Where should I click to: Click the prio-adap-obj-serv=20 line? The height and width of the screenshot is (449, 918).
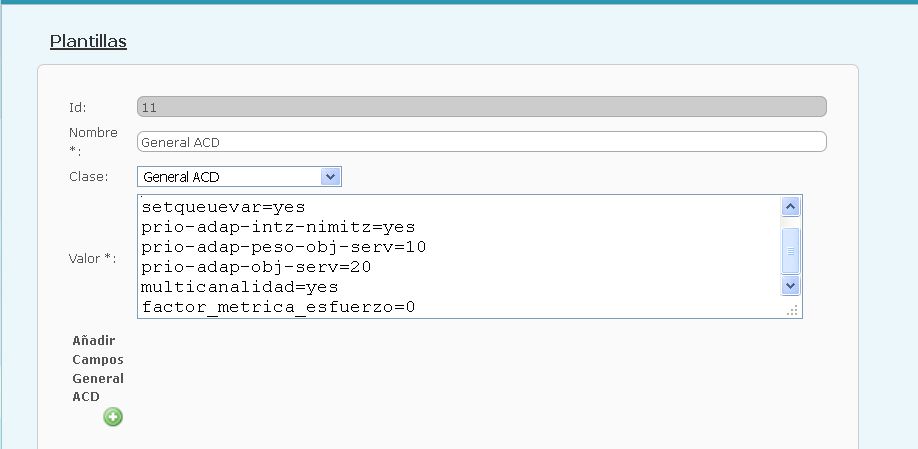point(257,267)
